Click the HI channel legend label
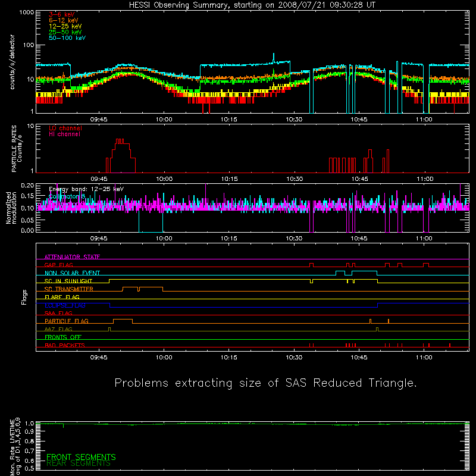The image size is (476, 476). tap(65, 134)
